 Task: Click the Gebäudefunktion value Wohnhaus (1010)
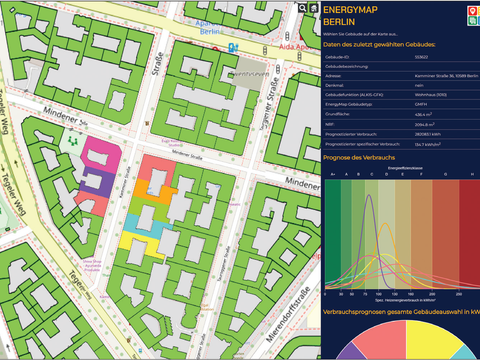(431, 95)
